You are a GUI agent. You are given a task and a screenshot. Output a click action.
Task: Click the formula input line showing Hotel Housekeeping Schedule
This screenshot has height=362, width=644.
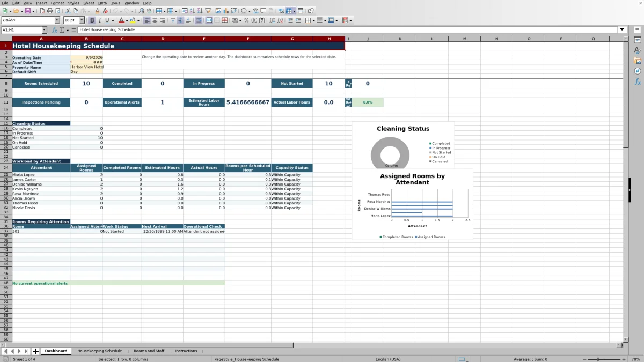coord(347,30)
